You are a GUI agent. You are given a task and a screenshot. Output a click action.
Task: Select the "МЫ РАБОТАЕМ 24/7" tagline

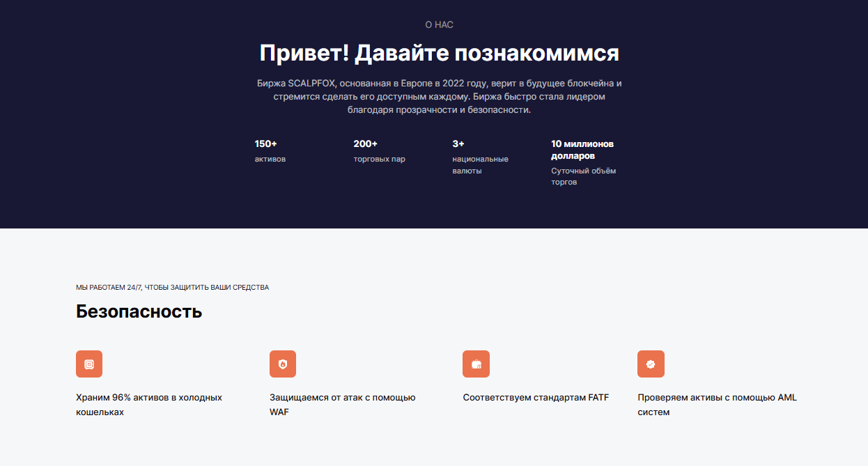(173, 288)
